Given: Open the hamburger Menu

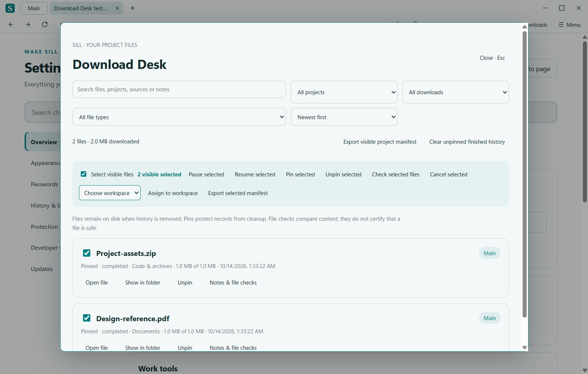Looking at the screenshot, I should point(570,25).
